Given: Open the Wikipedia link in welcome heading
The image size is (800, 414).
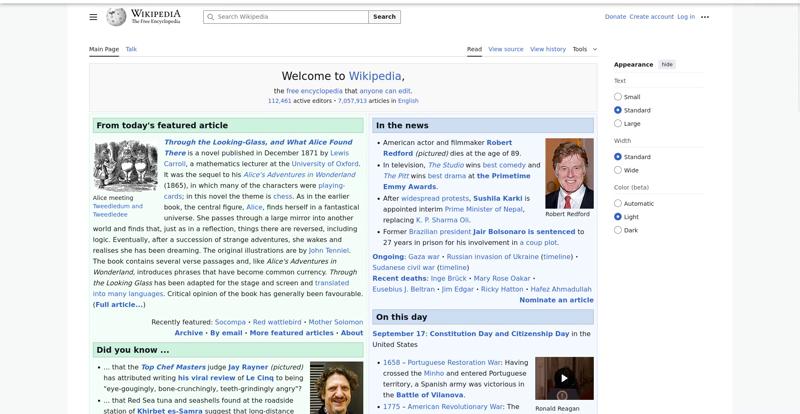Looking at the screenshot, I should (374, 76).
